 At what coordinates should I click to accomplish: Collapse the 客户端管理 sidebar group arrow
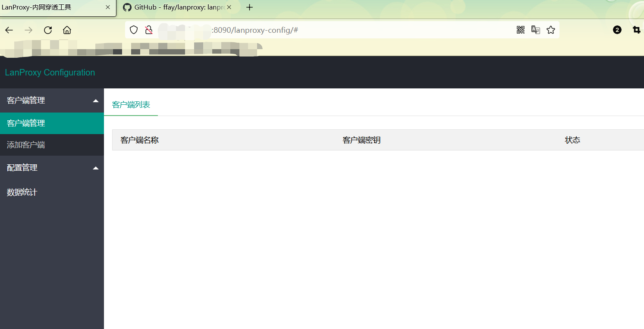pos(96,100)
